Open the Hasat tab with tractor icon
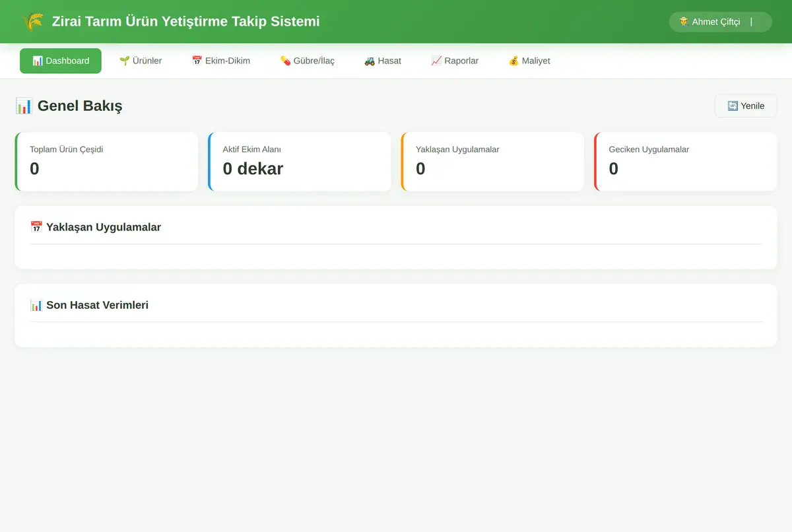Image resolution: width=792 pixels, height=532 pixels. pyautogui.click(x=383, y=61)
